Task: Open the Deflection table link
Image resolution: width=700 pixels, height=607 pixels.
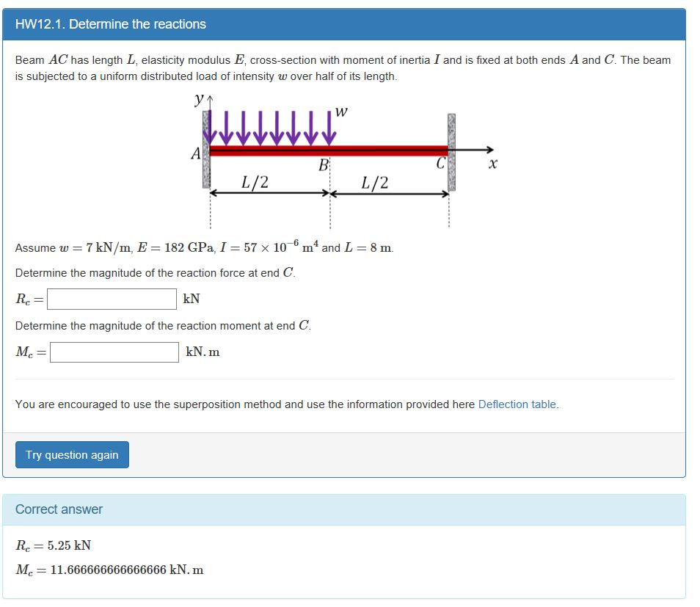Action: coord(518,404)
